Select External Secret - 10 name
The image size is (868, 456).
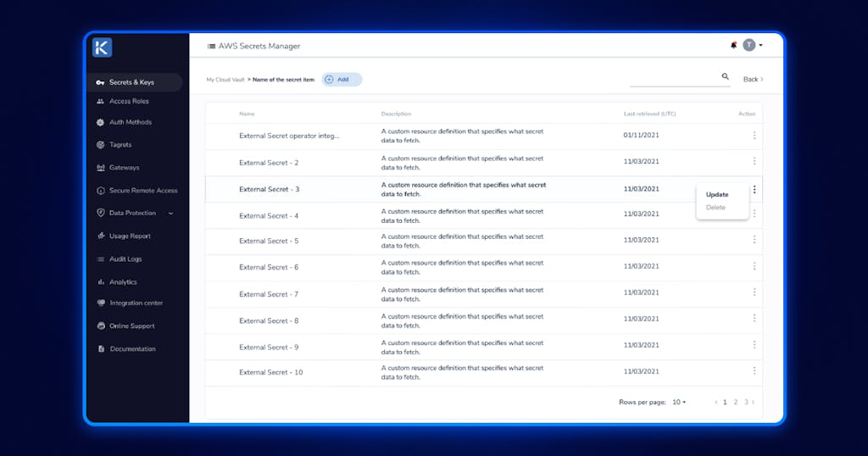coord(270,372)
